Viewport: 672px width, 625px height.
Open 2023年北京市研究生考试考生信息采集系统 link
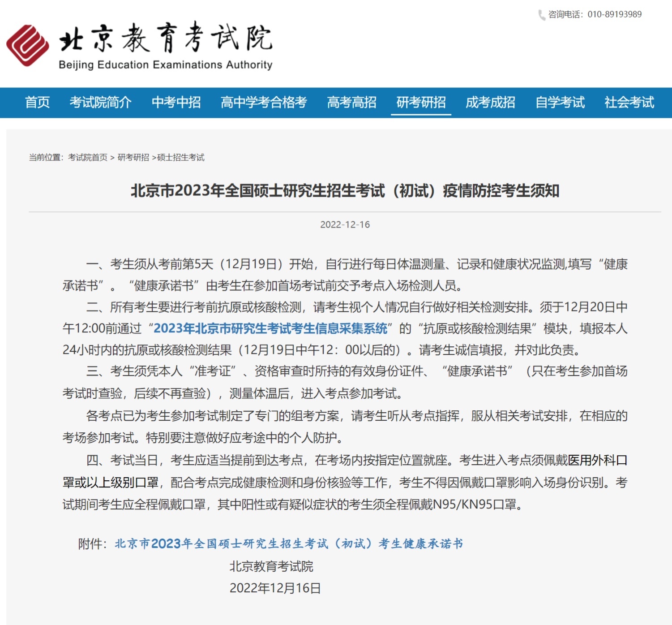[x=270, y=328]
